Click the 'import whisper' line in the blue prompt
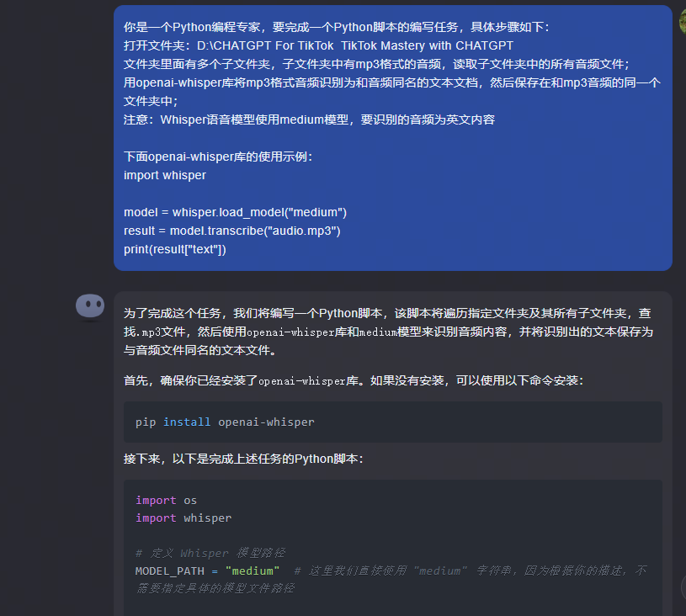 pyautogui.click(x=164, y=175)
